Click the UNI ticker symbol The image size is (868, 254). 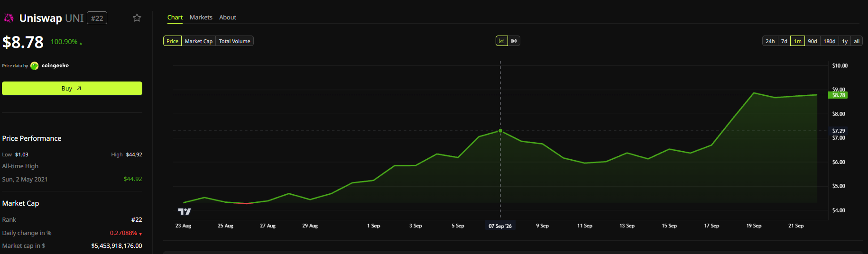(74, 18)
